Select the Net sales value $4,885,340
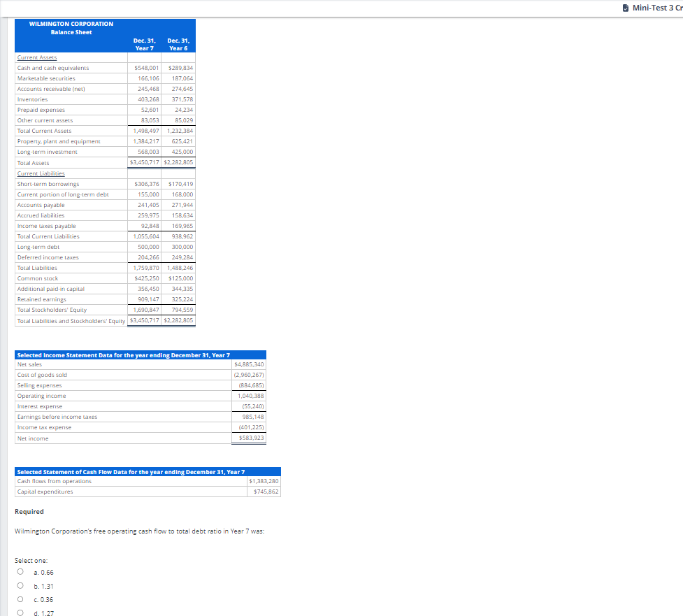The image size is (683, 616). [250, 364]
